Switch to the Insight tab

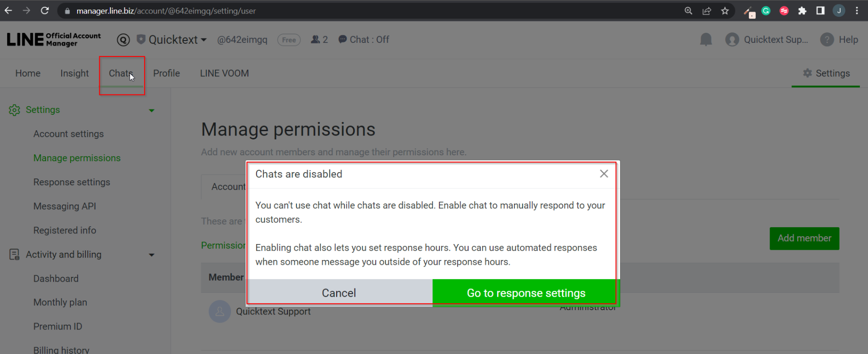74,73
